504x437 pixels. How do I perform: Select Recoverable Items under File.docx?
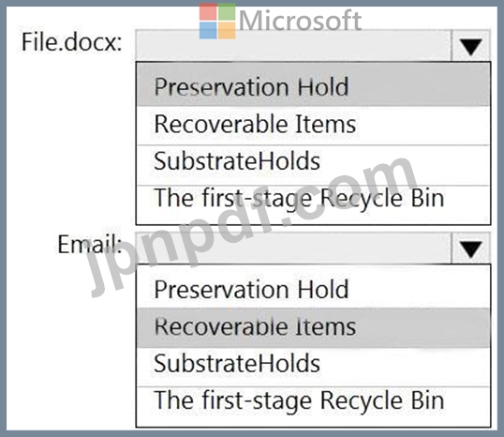click(x=314, y=126)
